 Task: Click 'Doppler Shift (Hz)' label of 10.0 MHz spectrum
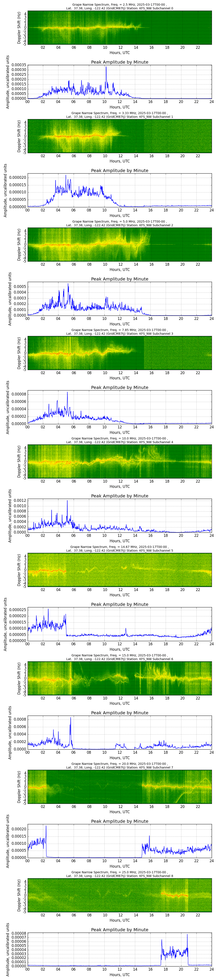pos(19,461)
